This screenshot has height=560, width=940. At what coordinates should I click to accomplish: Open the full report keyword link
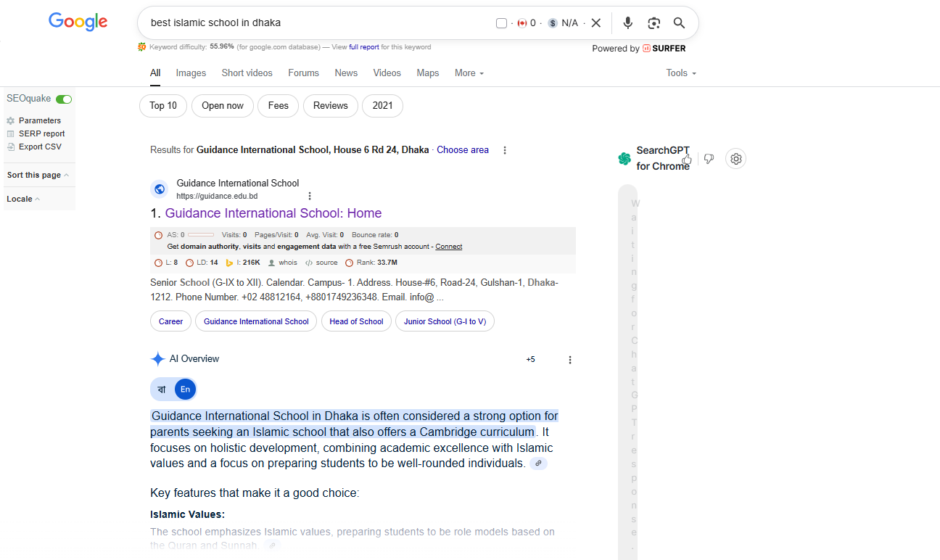[x=364, y=47]
